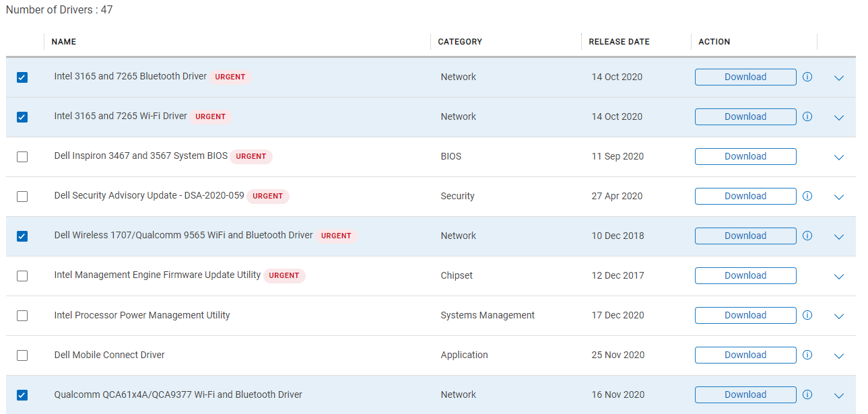Uncheck Intel 3165 and 7265 Bluetooth Driver
This screenshot has width=868, height=414.
pyautogui.click(x=22, y=77)
